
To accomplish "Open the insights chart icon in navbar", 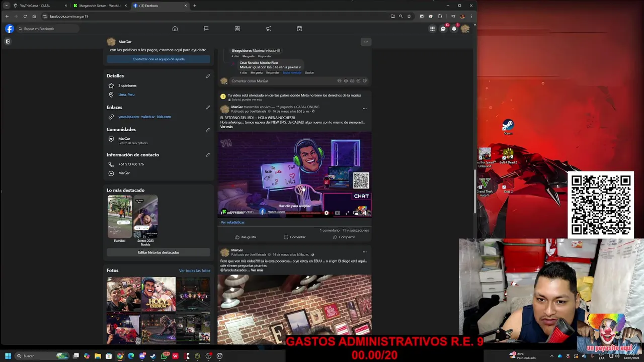I will click(x=237, y=29).
